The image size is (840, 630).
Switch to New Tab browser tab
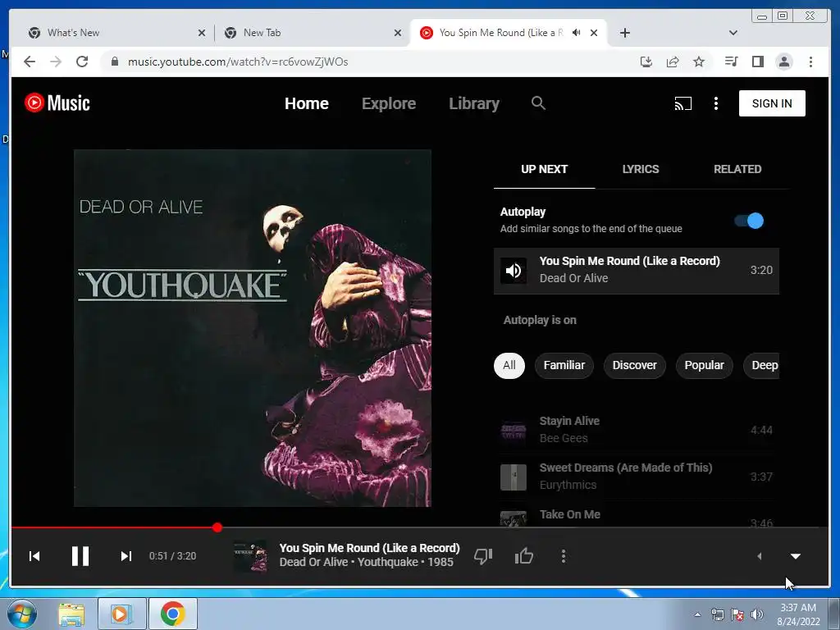311,33
